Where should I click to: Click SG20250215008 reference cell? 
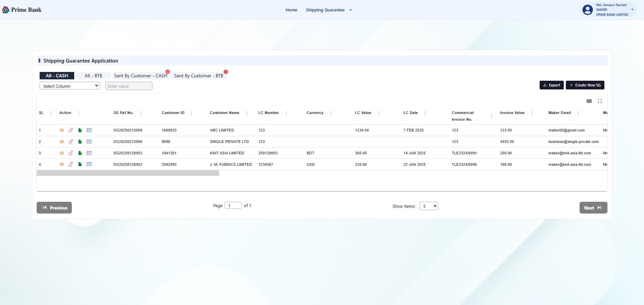pos(128,130)
